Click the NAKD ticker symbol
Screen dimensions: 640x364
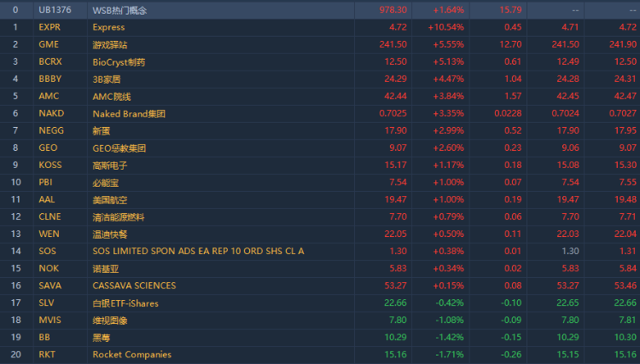[51, 113]
